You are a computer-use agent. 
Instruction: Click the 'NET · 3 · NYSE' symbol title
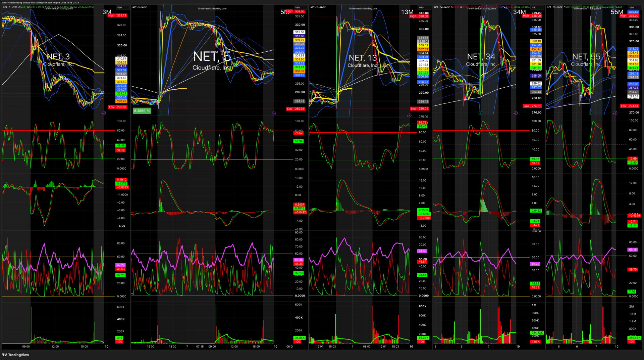click(x=10, y=7)
